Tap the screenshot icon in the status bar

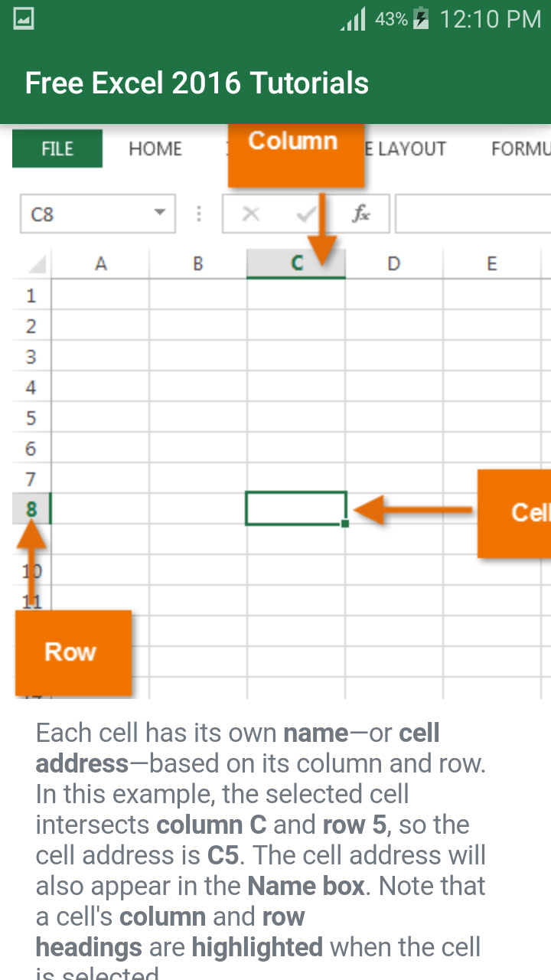22,18
